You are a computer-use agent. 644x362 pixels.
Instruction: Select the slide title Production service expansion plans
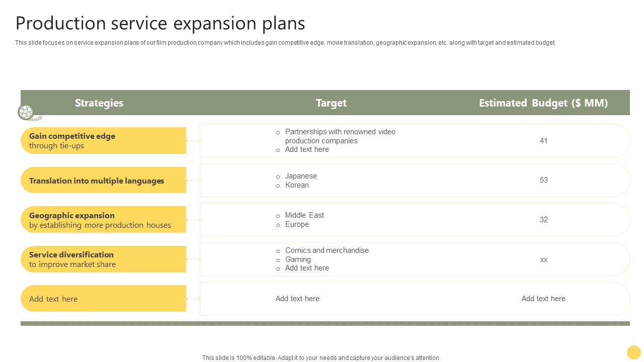coord(160,24)
